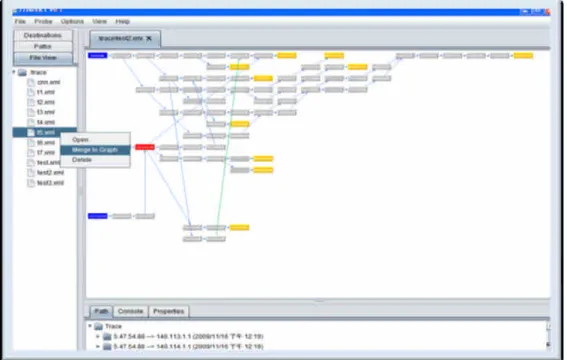Click the Paths button
The height and width of the screenshot is (360, 567).
click(x=43, y=46)
